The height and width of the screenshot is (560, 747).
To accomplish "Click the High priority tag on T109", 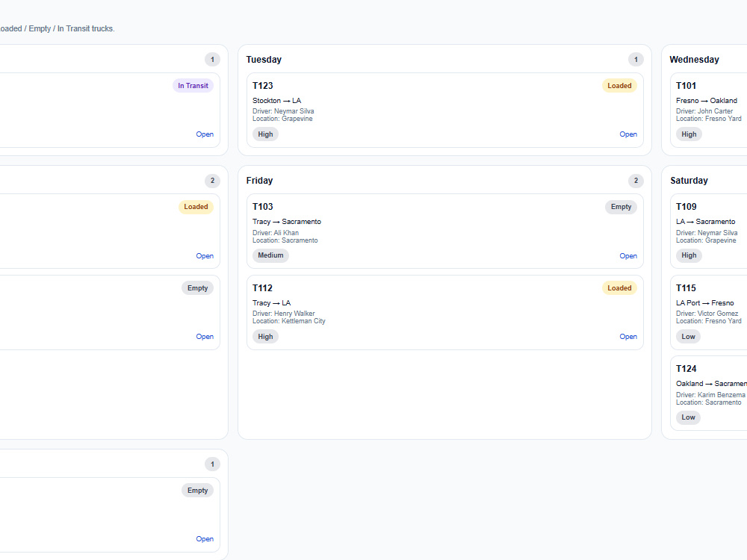I will pos(689,255).
